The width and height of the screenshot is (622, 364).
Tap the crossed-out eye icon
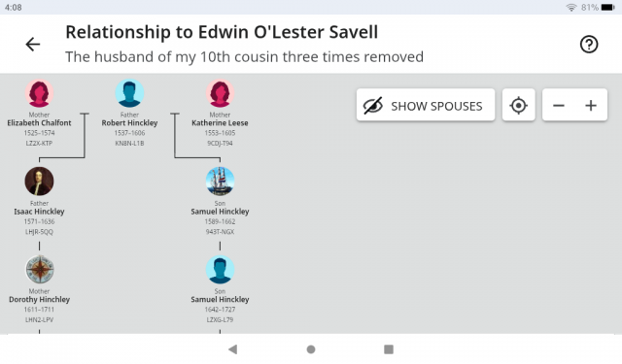click(373, 106)
